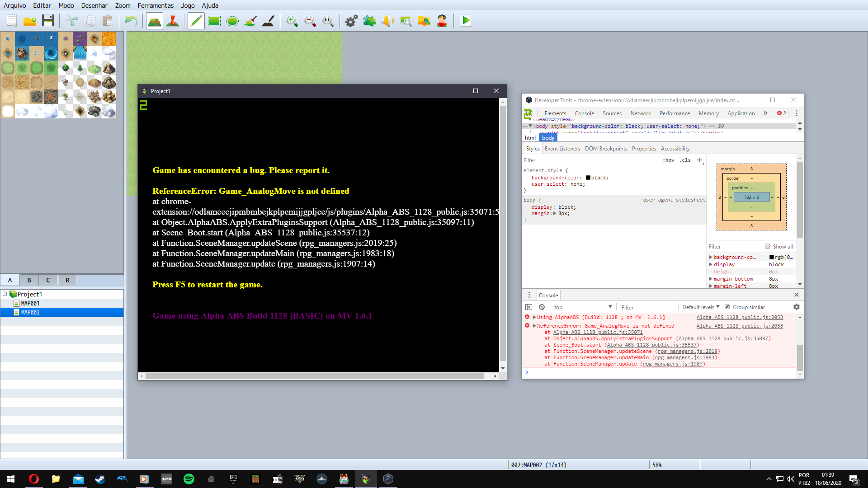Add new style rule plus button
Image resolution: width=868 pixels, height=488 pixels.
(699, 160)
